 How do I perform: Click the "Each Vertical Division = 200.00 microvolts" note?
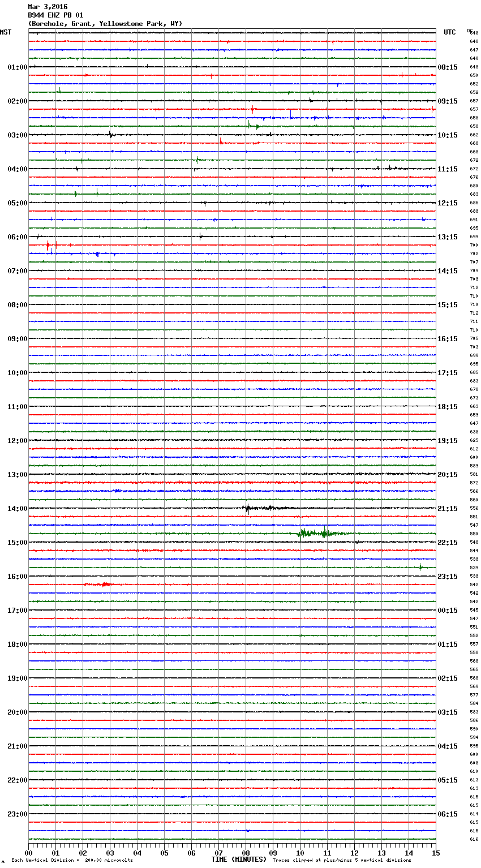pos(72,861)
